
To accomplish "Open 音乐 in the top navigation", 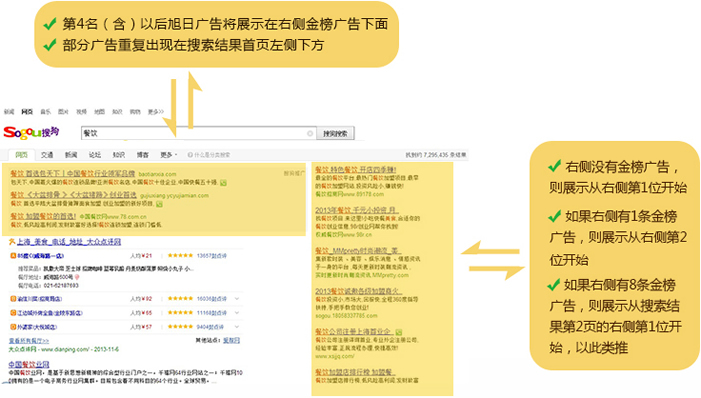I will [46, 112].
